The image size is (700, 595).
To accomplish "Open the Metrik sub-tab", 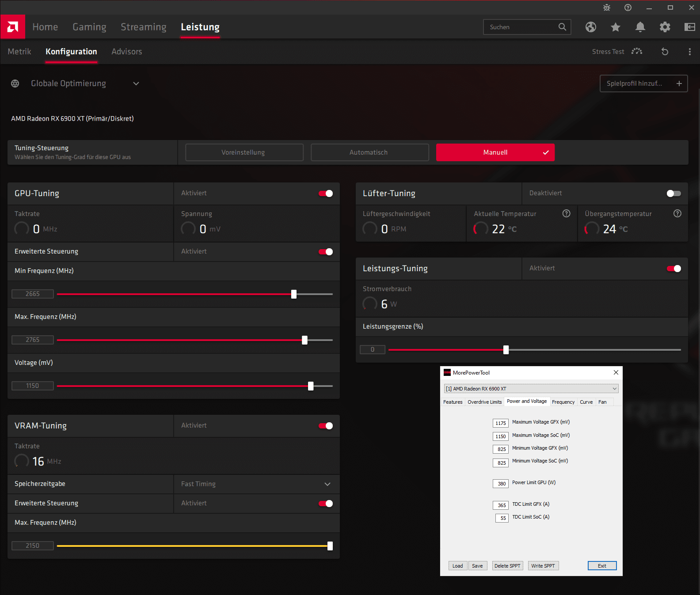I will click(x=19, y=52).
